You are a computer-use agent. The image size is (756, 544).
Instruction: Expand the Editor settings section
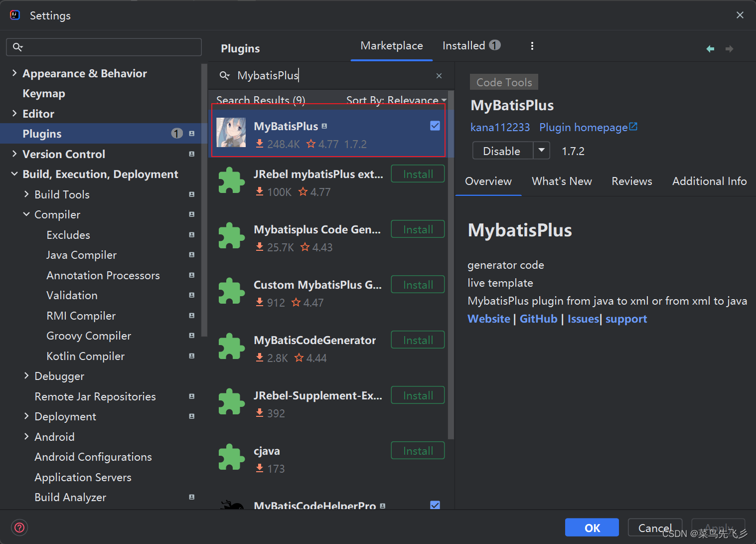[14, 114]
